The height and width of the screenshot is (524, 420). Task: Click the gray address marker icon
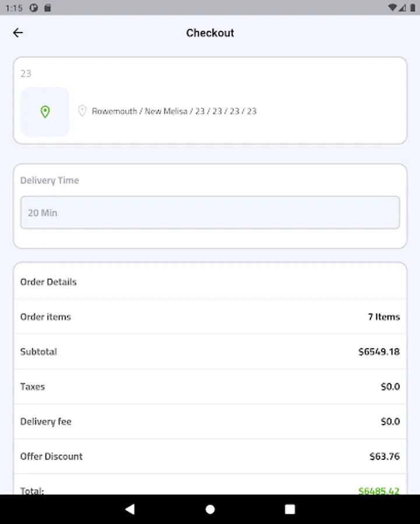pos(82,111)
